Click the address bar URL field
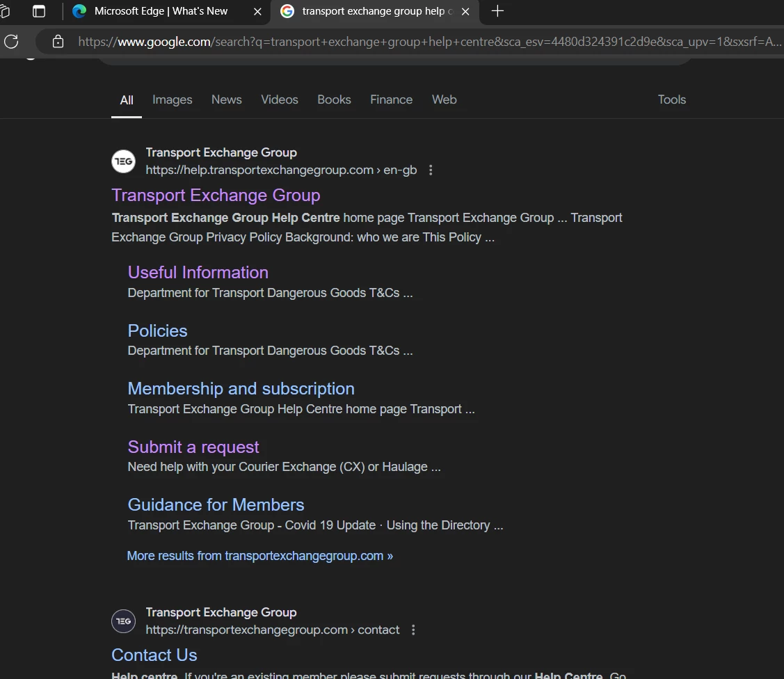 (x=429, y=42)
